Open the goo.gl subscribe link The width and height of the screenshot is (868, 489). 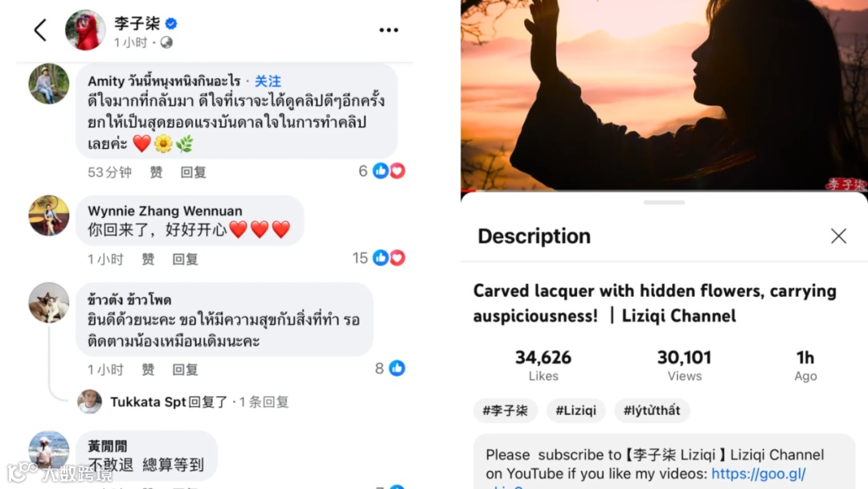click(x=759, y=474)
